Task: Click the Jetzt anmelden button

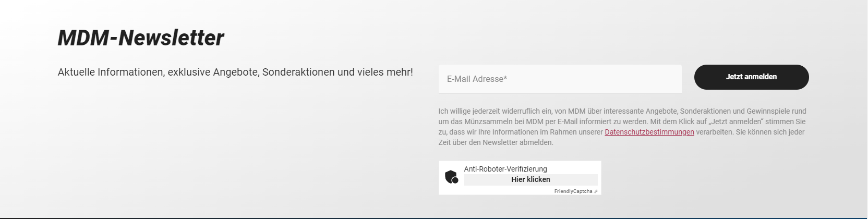Action: [751, 77]
